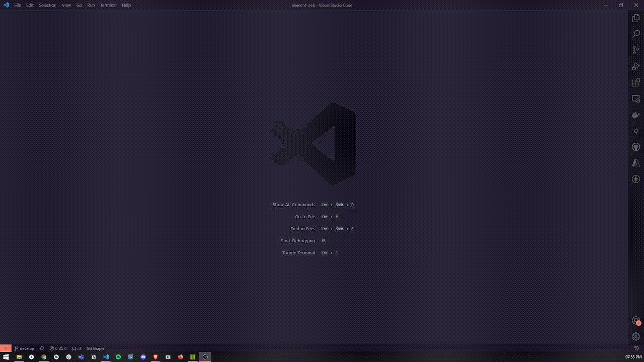644x362 pixels.
Task: Click the synchronize changes icon
Action: click(42, 348)
